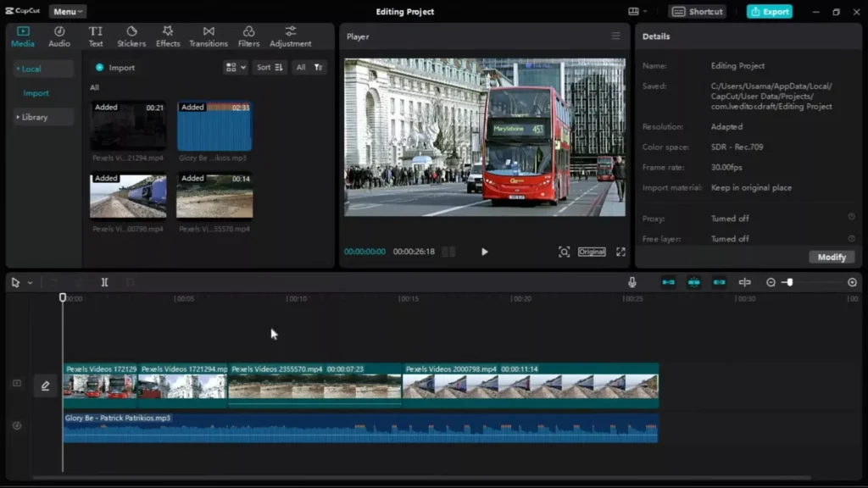This screenshot has height=488, width=868.
Task: Click the Modify button in Details
Action: point(832,257)
